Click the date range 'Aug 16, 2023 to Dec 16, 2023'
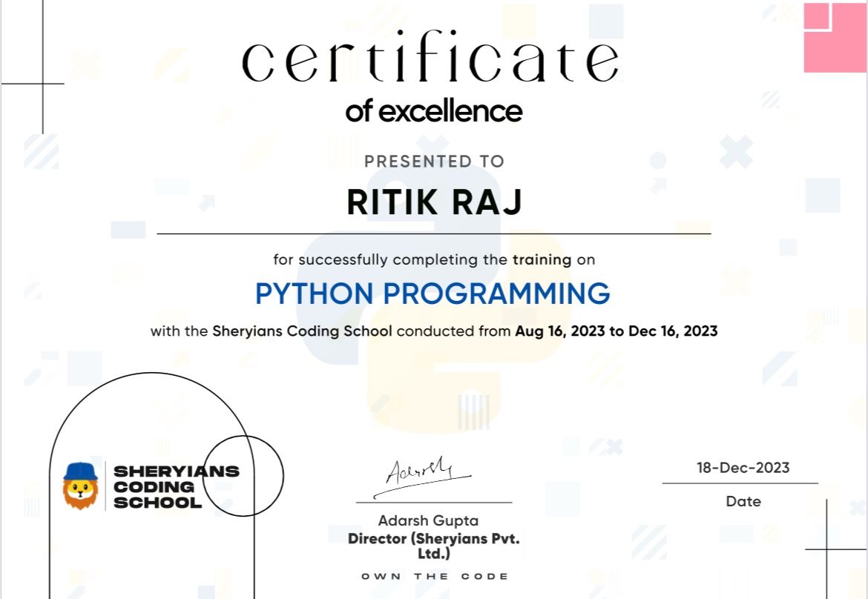The width and height of the screenshot is (868, 599). click(616, 331)
